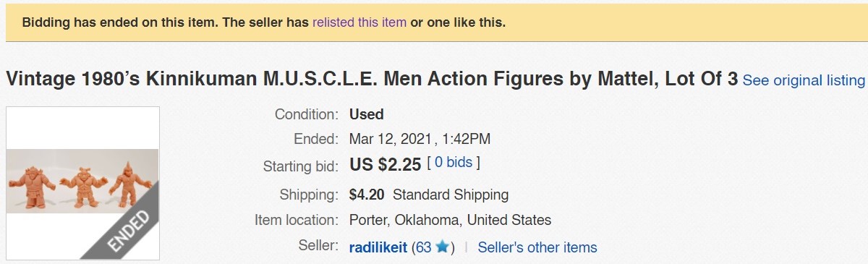Click the '$4.20' shipping cost

[x=367, y=195]
